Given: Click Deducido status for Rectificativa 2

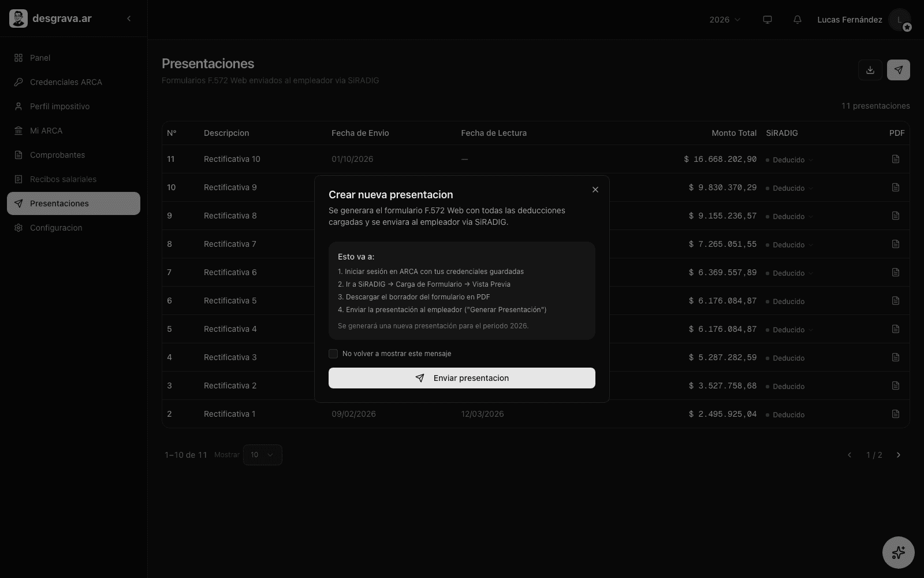Looking at the screenshot, I should point(785,387).
